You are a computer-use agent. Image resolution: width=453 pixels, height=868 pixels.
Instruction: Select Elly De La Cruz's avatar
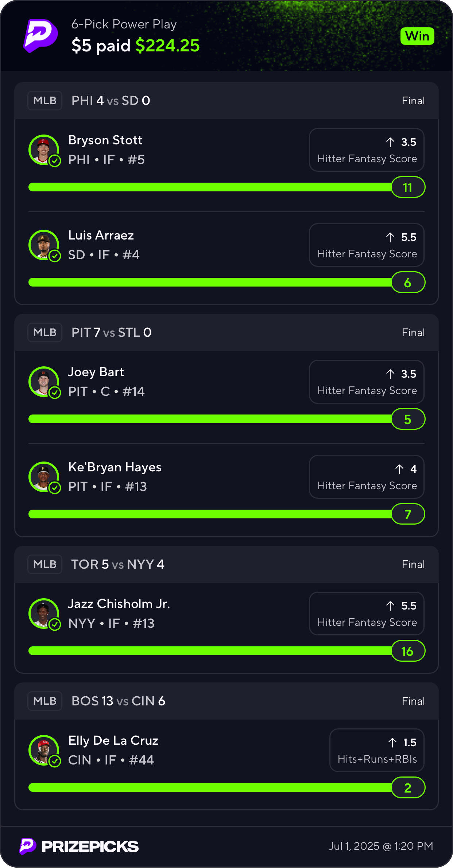44,750
